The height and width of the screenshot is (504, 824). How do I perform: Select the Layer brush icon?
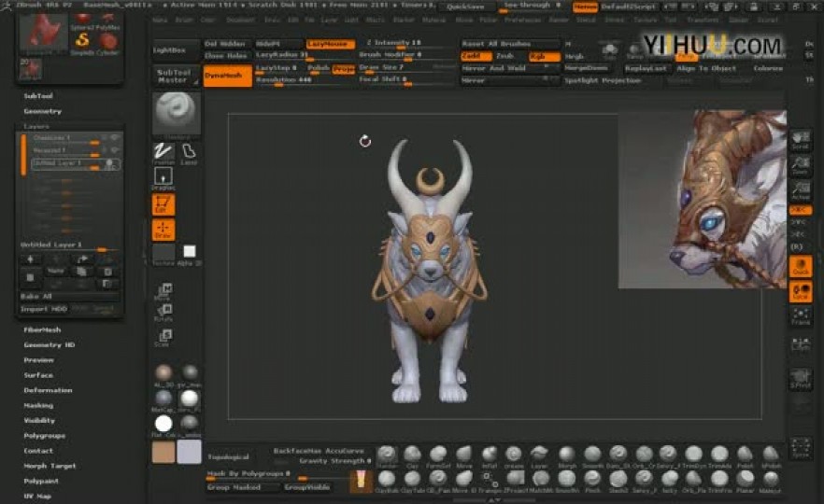[x=539, y=455]
